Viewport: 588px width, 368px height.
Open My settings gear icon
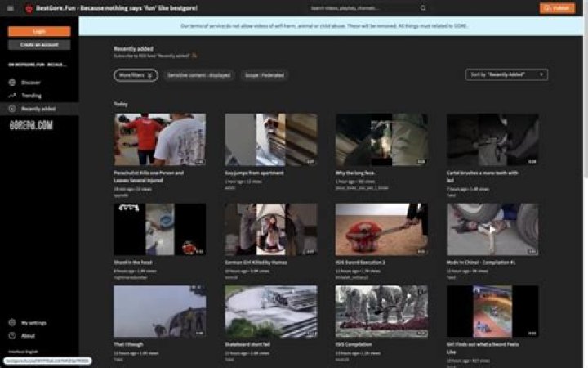[12, 323]
